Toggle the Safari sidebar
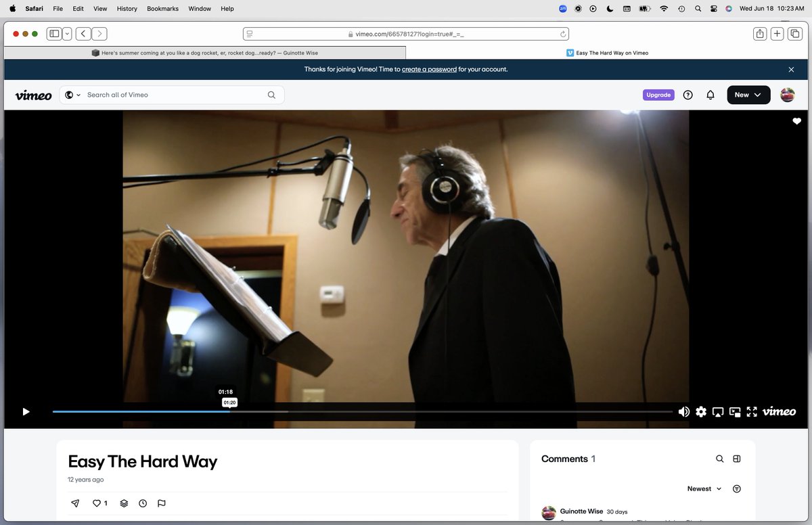Viewport: 812px width, 525px height. pos(54,34)
